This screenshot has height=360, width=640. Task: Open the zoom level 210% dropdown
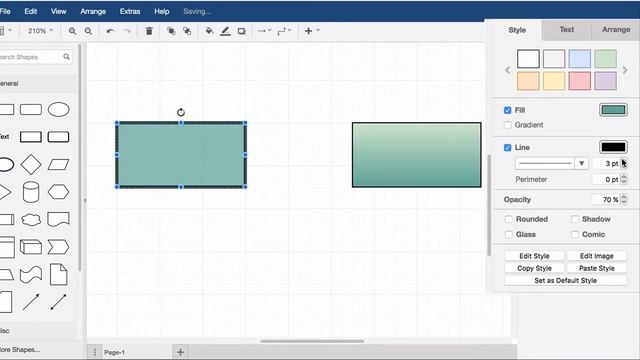40,31
